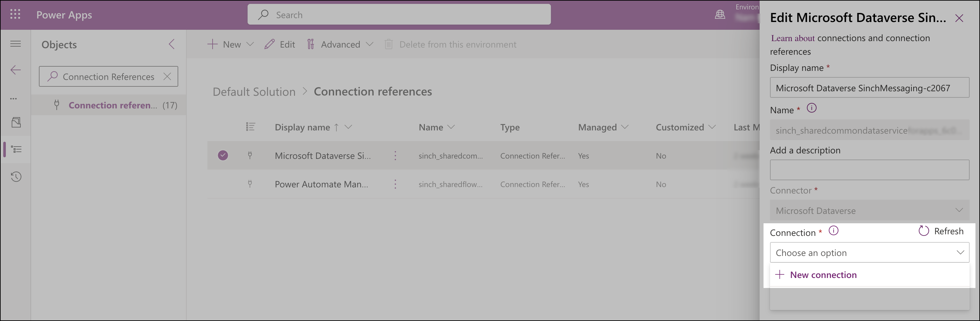This screenshot has height=321, width=980.
Task: Open the ellipsis more options in sidebar
Action: 14,98
